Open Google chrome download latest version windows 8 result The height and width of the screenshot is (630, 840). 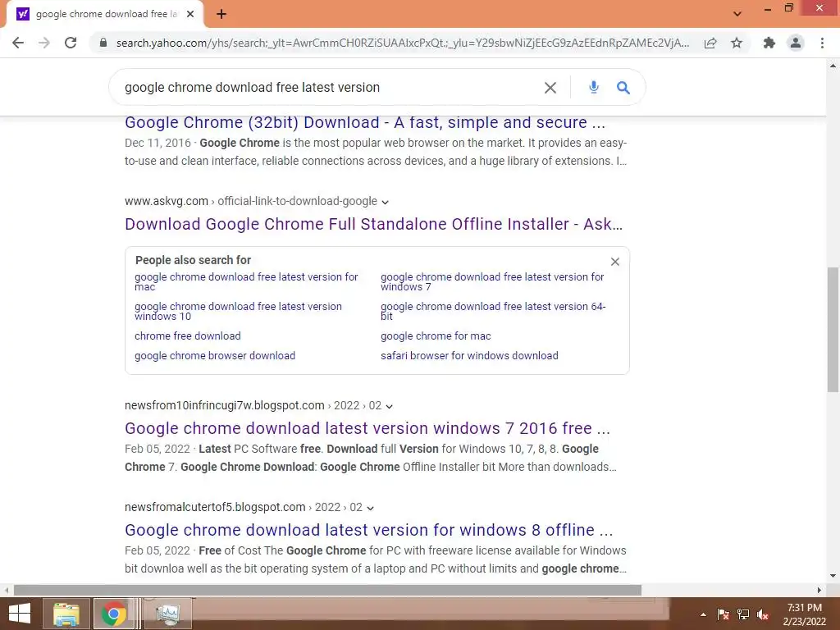[368, 530]
